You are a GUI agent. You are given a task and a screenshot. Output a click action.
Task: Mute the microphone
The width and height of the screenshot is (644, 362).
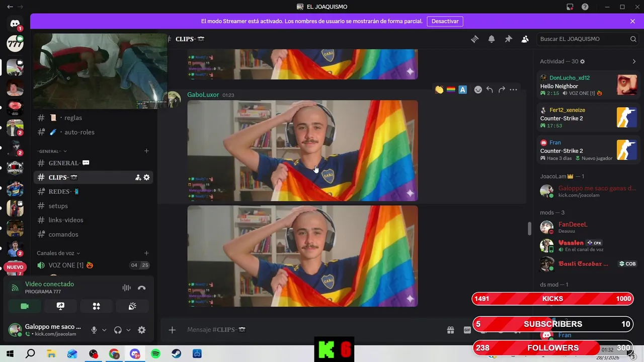[x=94, y=330]
